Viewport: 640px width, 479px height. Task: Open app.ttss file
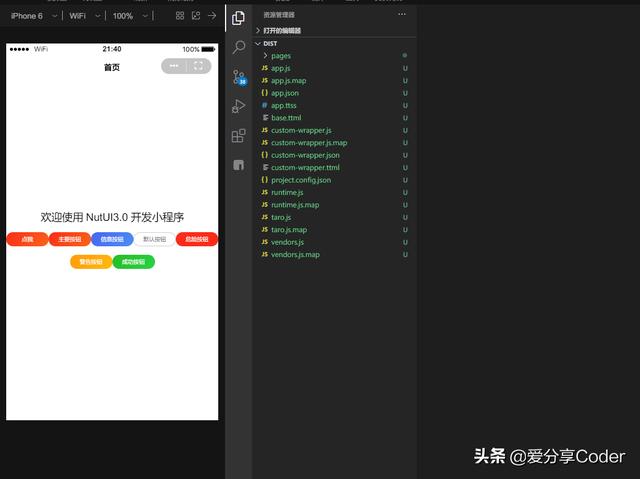coord(334,106)
